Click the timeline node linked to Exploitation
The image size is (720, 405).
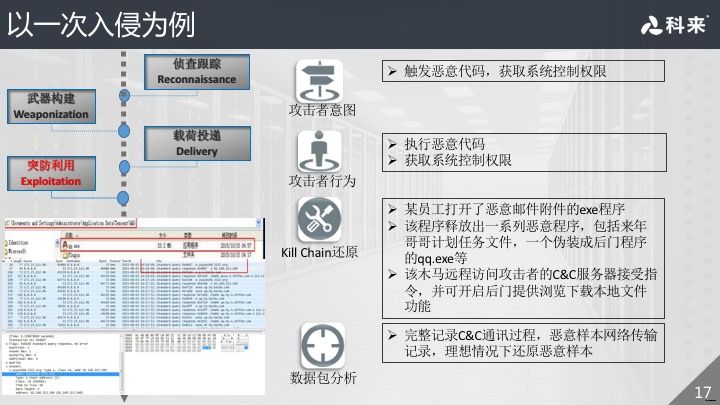point(123,198)
